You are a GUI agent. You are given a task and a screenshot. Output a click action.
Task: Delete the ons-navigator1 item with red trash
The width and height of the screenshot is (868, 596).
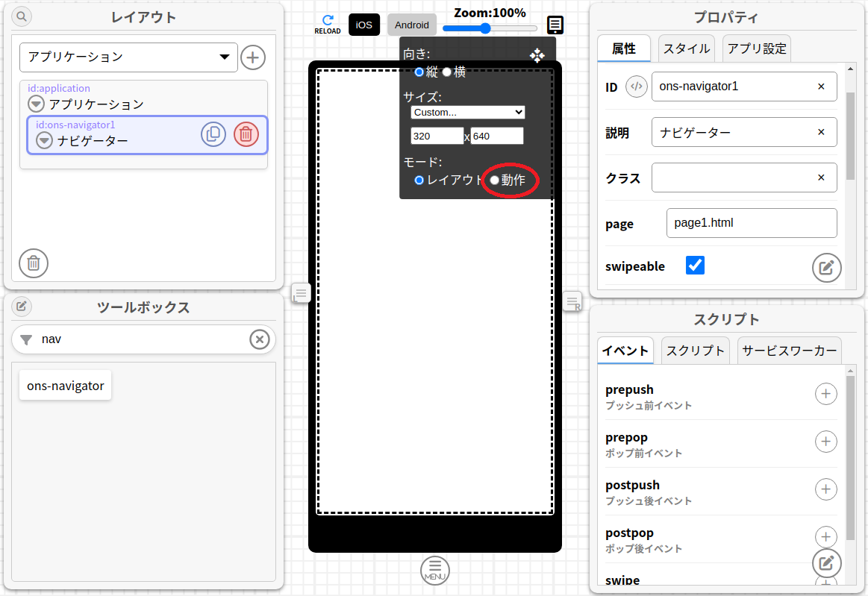[246, 134]
